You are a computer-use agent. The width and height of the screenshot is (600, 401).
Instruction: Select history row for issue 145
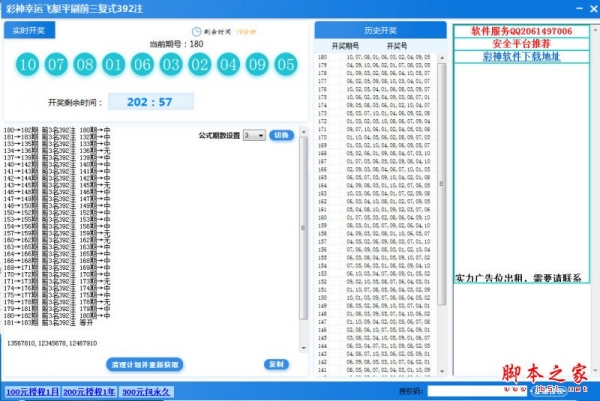[376, 338]
